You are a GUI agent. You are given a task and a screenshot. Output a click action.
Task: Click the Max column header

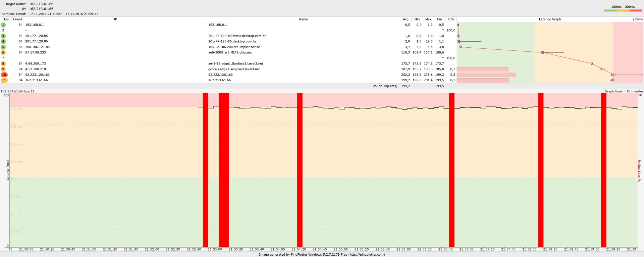[428, 19]
